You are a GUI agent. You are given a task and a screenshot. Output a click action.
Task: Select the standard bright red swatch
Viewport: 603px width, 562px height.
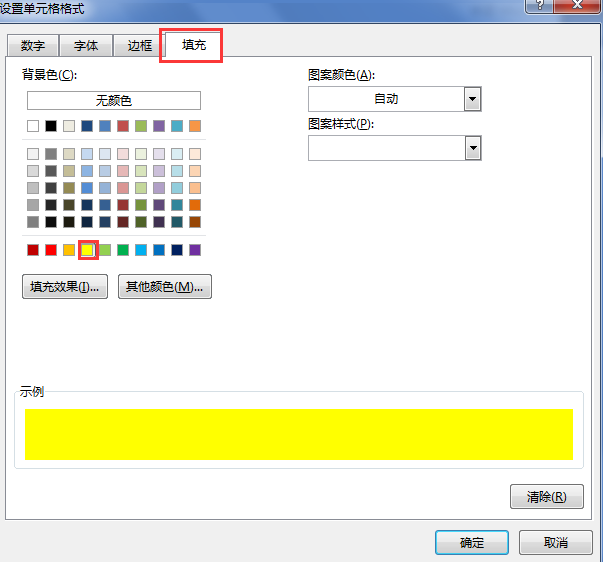point(51,250)
